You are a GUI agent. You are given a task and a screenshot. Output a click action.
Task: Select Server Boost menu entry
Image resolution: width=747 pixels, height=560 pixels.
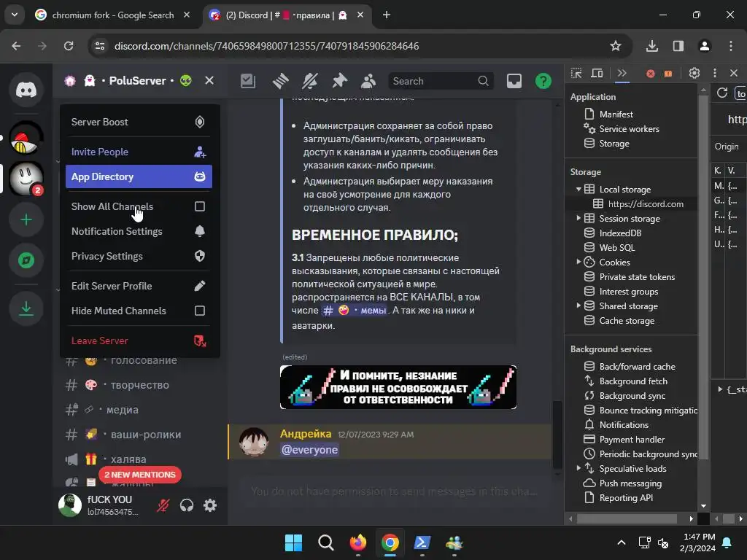(x=139, y=122)
